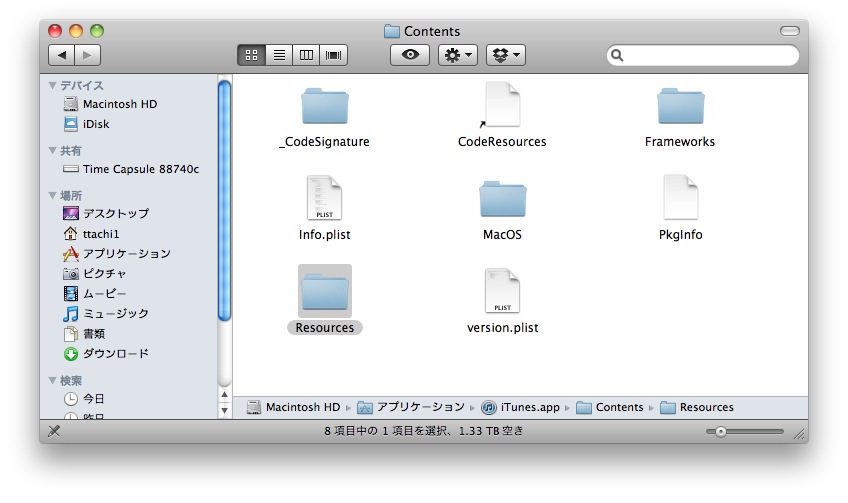Open アプリケーション in the sidebar
Viewport: 848px width, 503px height.
coord(126,254)
